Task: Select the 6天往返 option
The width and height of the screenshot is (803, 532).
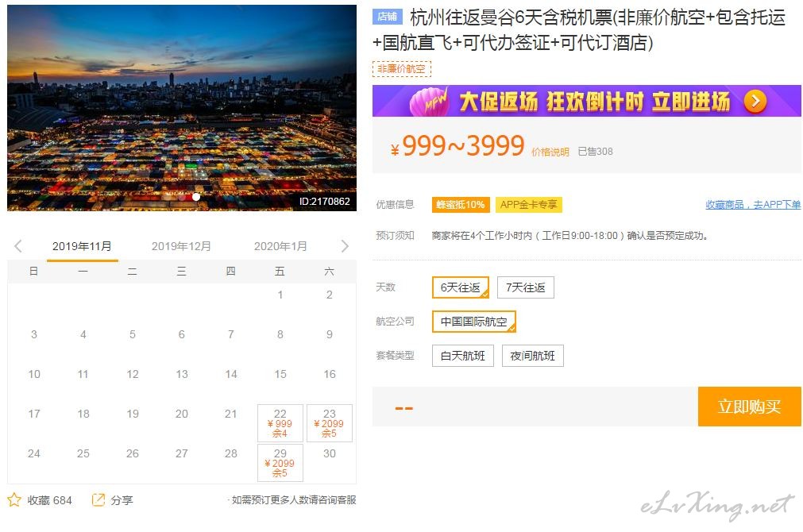Action: tap(461, 287)
